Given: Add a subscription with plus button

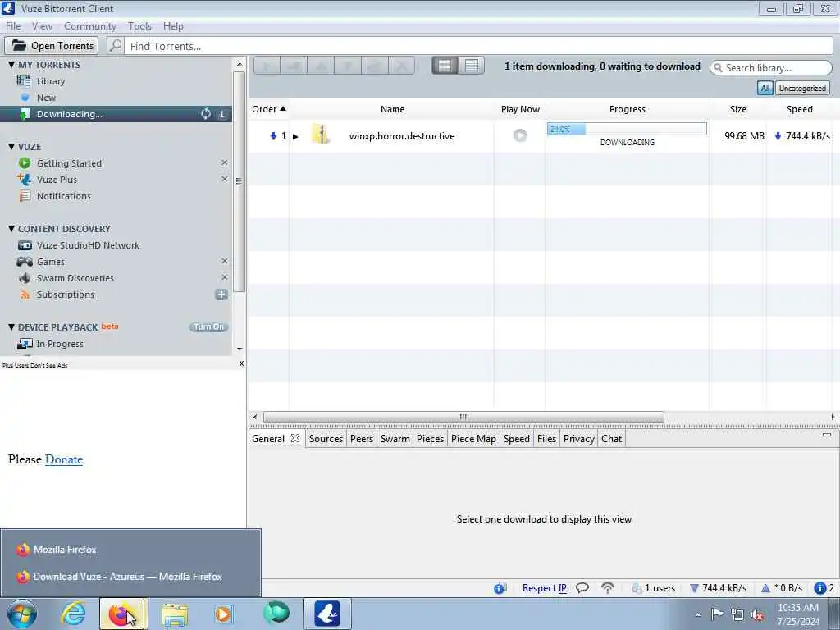Looking at the screenshot, I should point(221,294).
